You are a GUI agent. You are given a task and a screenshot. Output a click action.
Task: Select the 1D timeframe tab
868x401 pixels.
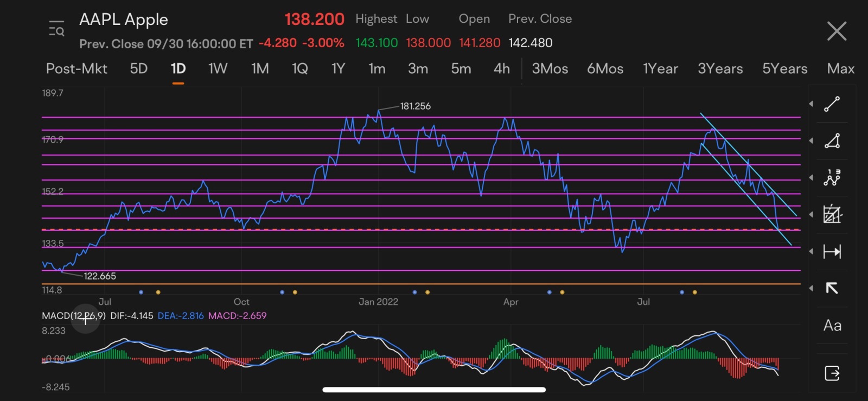point(178,69)
